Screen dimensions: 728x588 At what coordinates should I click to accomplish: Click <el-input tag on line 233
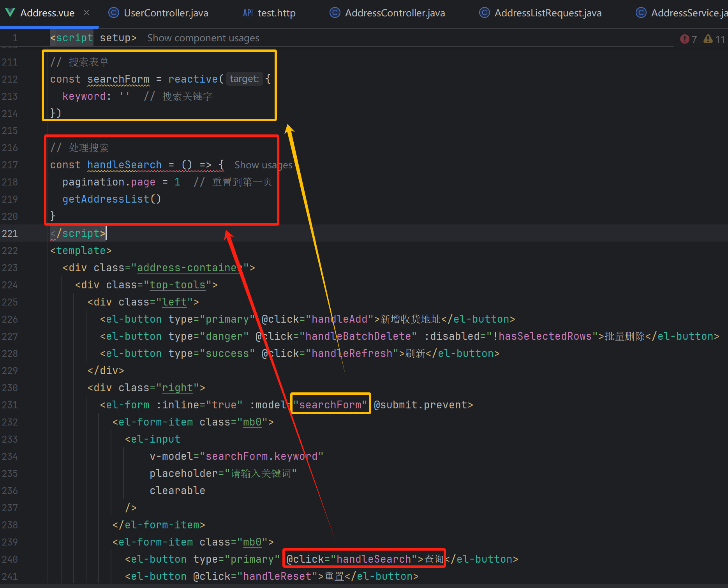click(x=152, y=439)
